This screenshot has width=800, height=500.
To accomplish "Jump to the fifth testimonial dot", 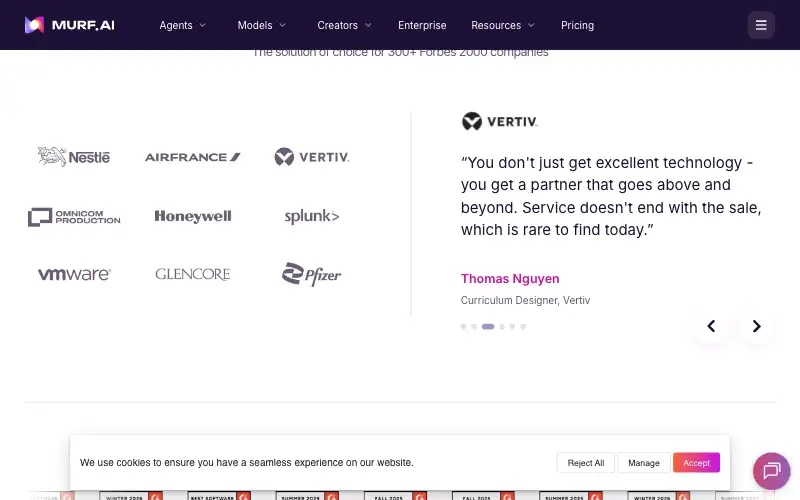I will [512, 327].
